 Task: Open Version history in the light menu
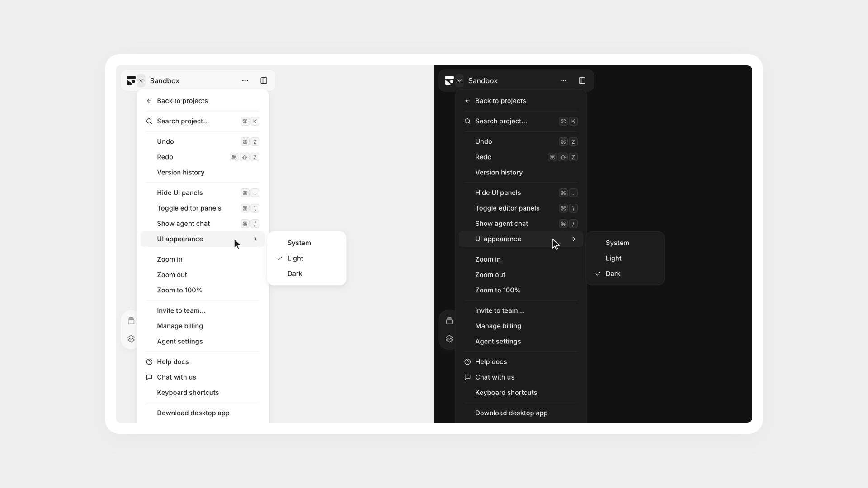tap(203, 172)
